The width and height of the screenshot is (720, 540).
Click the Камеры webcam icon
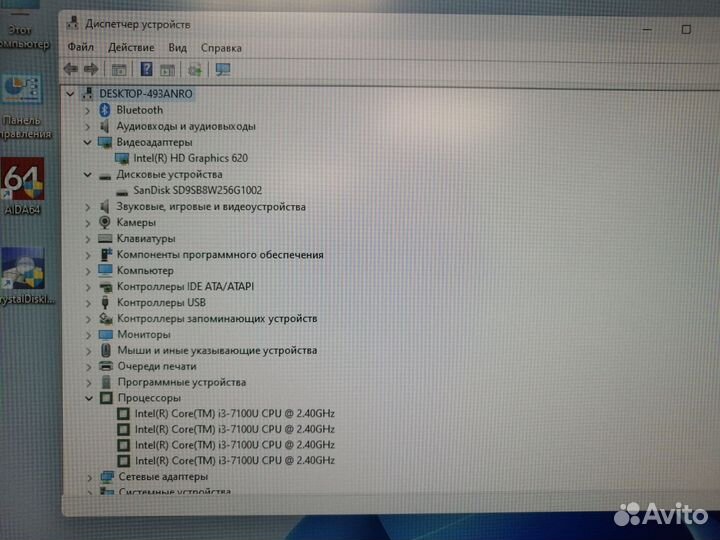point(105,222)
